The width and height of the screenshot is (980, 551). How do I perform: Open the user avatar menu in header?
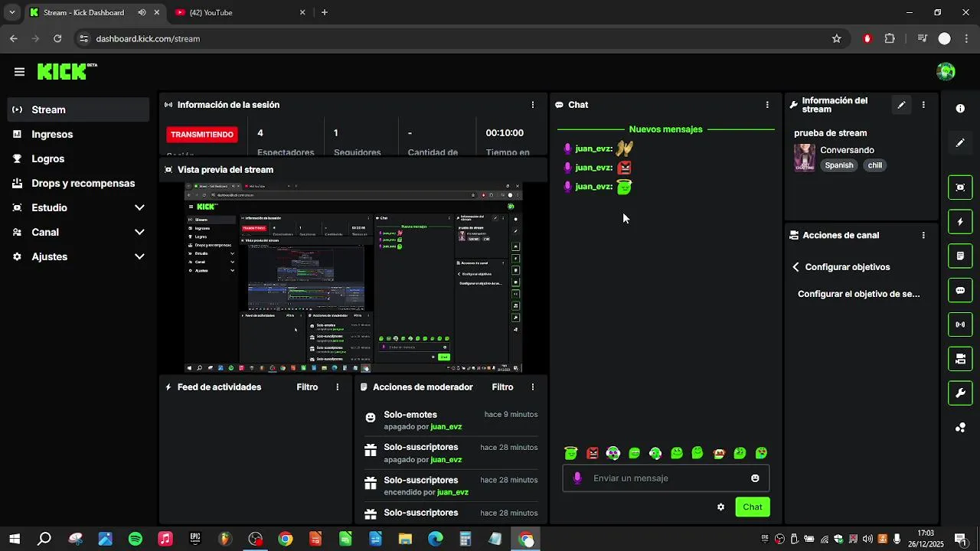[946, 72]
